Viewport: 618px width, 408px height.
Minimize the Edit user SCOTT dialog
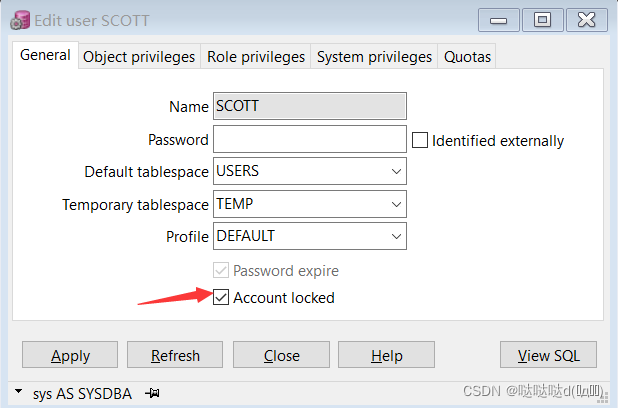500,19
